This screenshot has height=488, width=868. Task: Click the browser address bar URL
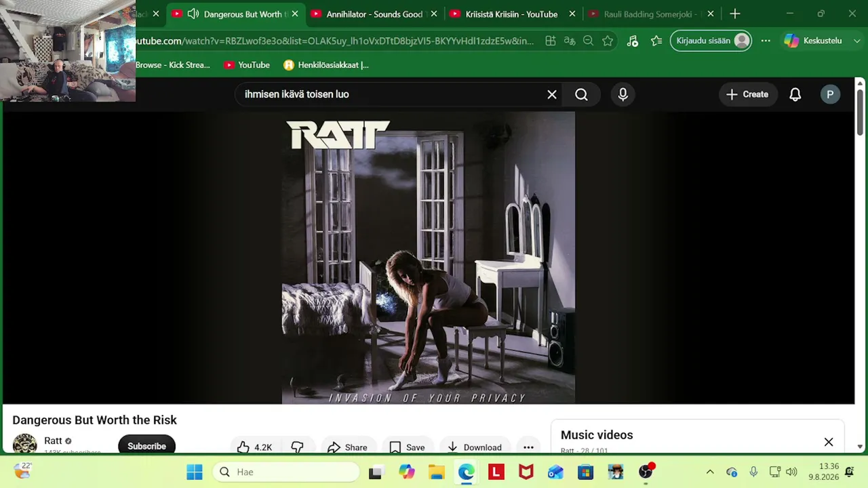coord(332,41)
